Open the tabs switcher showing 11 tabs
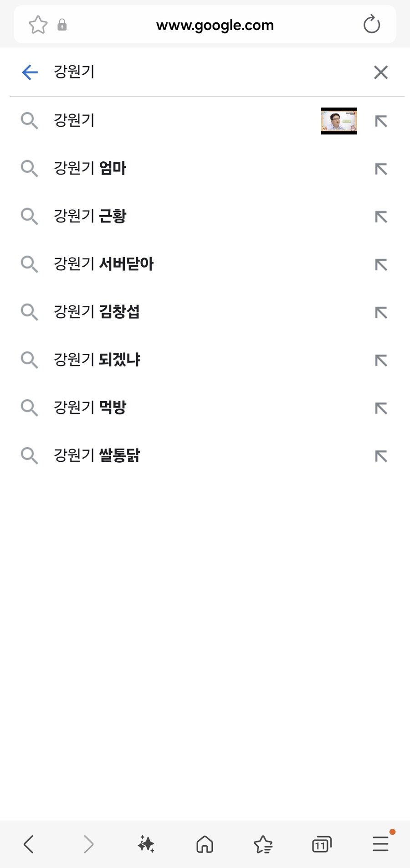410x868 pixels. 322,844
